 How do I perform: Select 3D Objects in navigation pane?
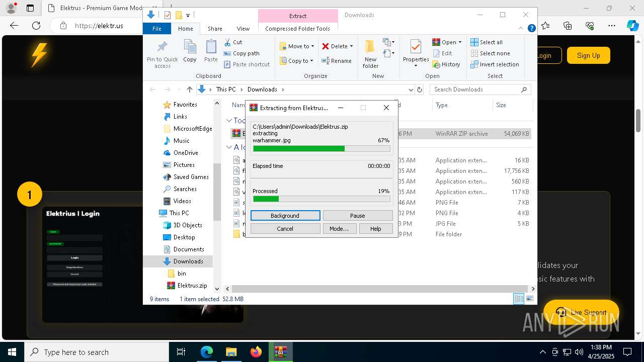188,225
